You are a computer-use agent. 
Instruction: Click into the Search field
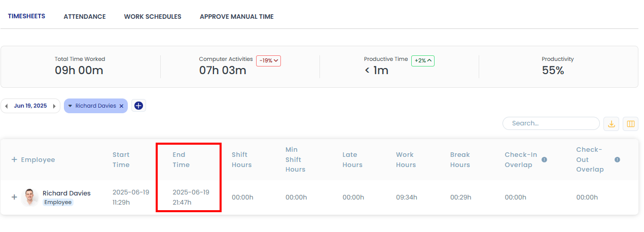pyautogui.click(x=551, y=123)
